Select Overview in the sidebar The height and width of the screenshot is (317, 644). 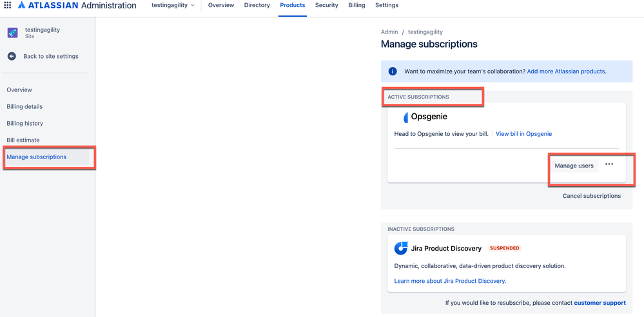click(19, 90)
